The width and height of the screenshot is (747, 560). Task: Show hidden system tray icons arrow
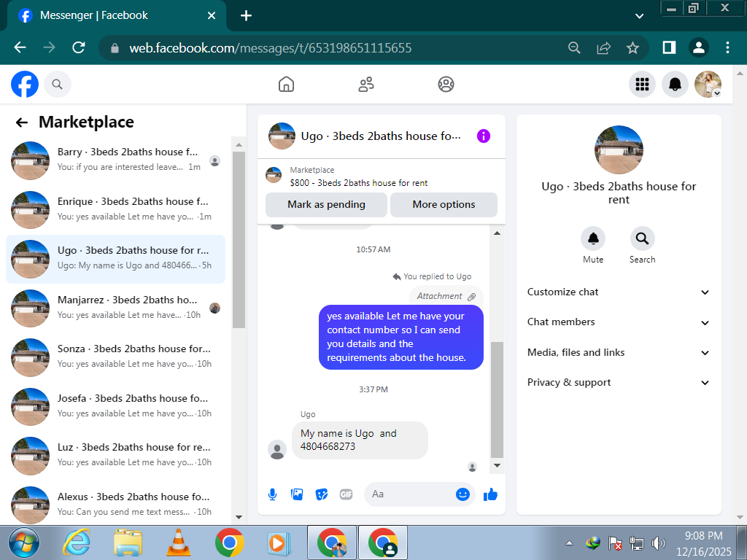click(x=569, y=542)
